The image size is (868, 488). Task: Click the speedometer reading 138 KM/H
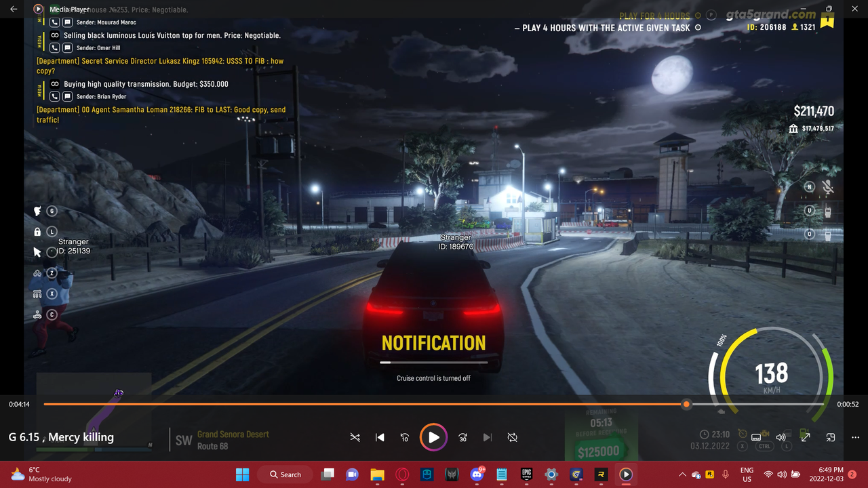point(772,378)
